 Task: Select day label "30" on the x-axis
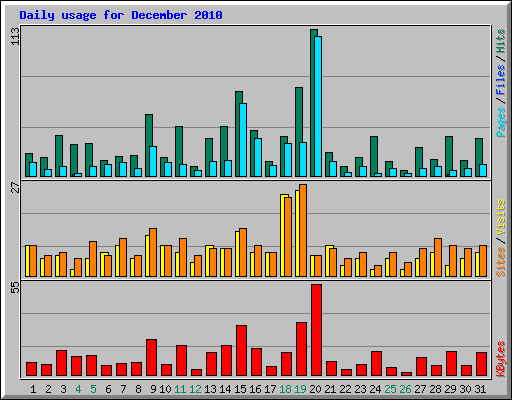click(465, 389)
